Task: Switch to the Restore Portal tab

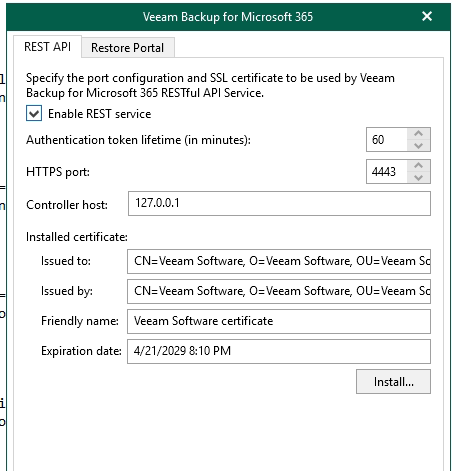Action: click(128, 48)
